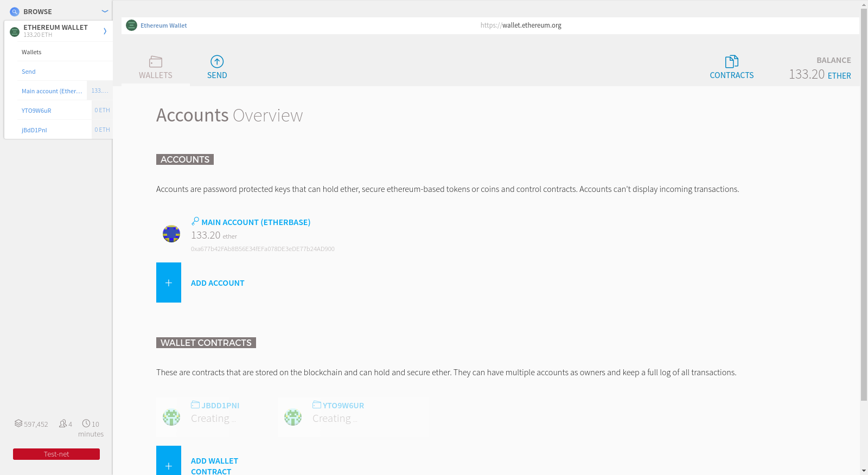Click the blue plus for Add Wallet Contract
This screenshot has width=868, height=475.
click(x=169, y=460)
